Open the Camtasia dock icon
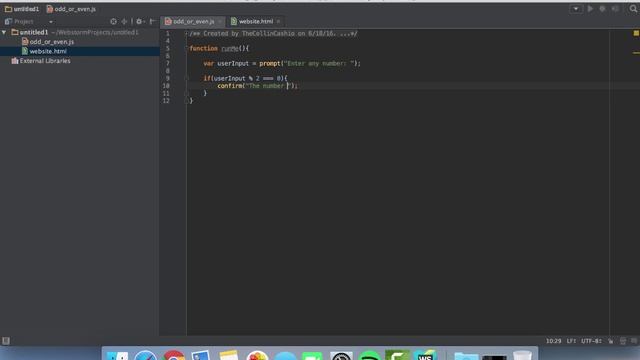The image size is (640, 360). (x=397, y=355)
